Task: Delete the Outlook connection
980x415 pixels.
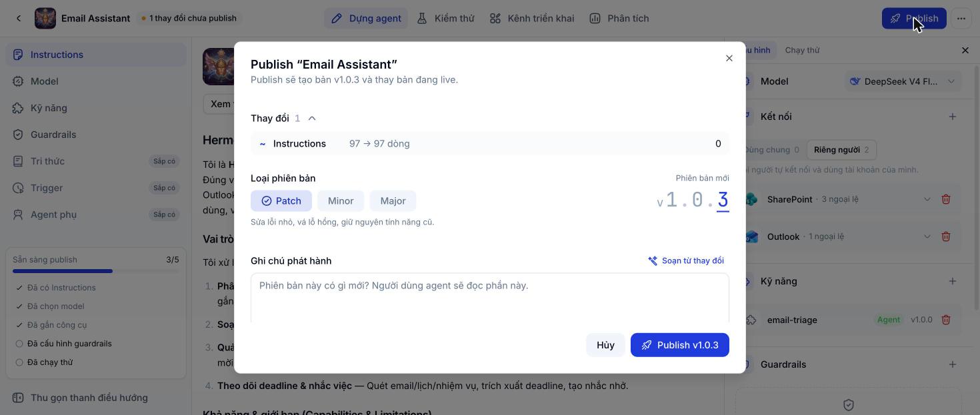Action: [945, 236]
